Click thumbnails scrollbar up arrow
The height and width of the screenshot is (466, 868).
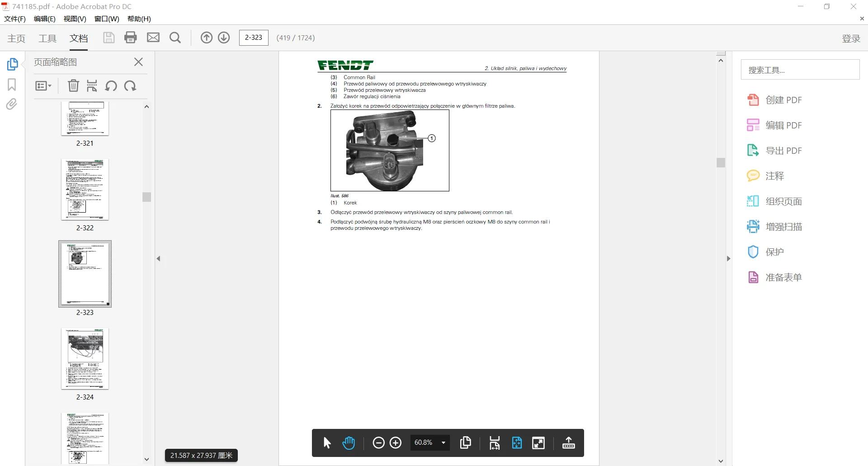point(146,107)
